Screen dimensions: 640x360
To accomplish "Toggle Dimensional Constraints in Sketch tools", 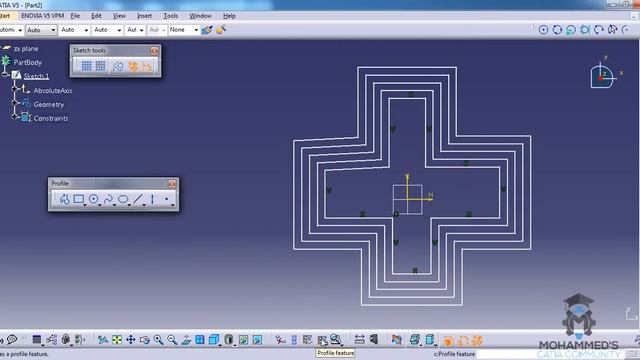I will (x=147, y=66).
